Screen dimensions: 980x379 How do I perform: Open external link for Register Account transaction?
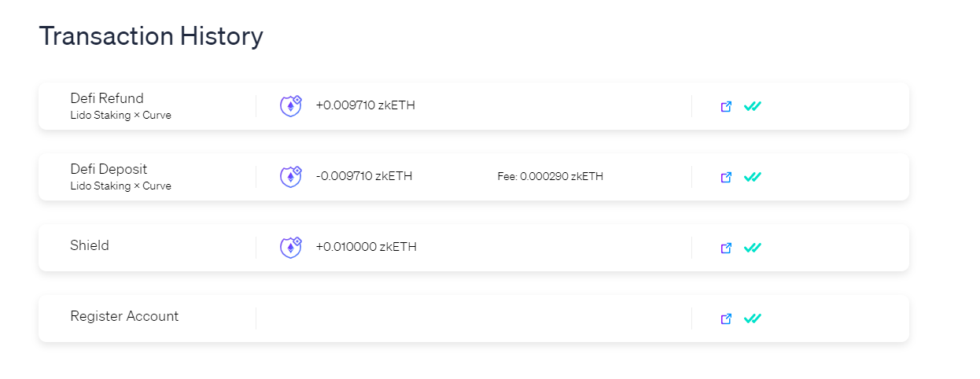(726, 318)
